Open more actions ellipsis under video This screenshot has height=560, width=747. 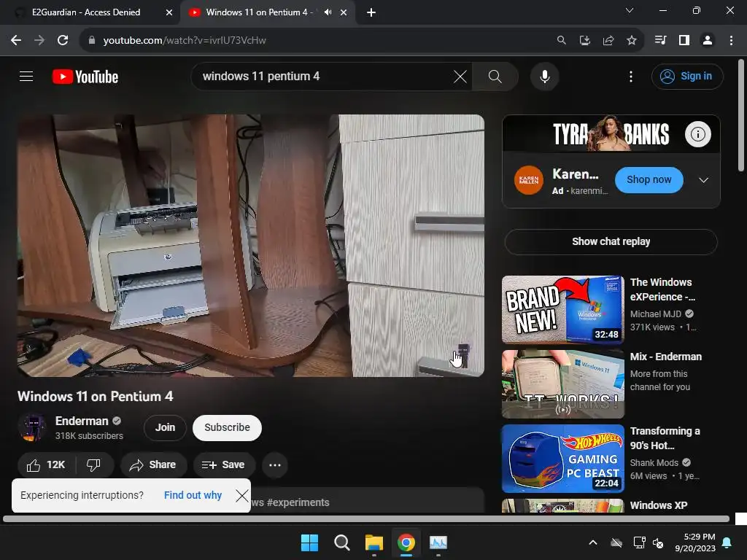click(275, 464)
